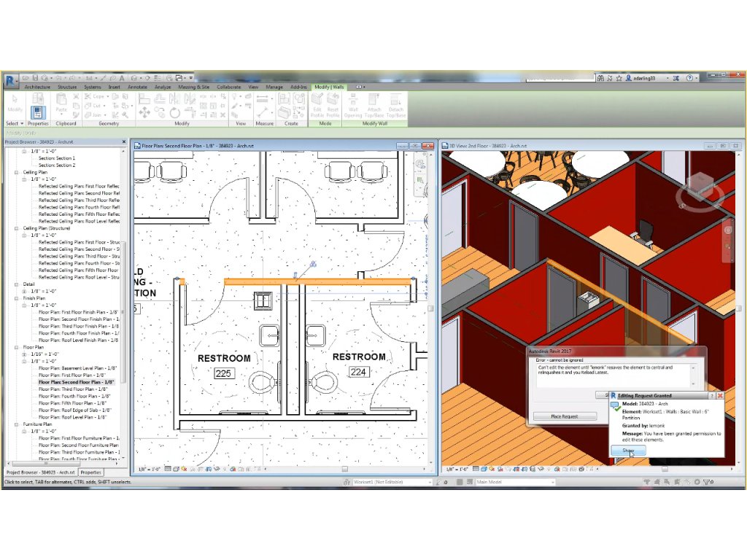
Task: Open Floor Plan: Roof Level Plan - 1/8"
Action: point(72,417)
